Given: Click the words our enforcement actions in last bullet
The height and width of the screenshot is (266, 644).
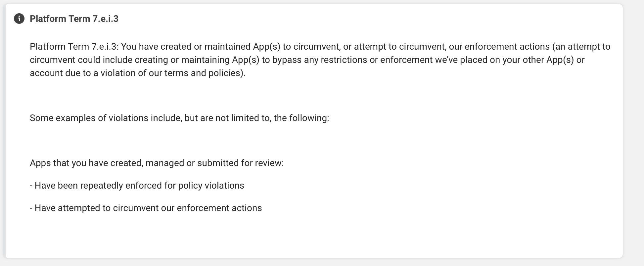Looking at the screenshot, I should [x=211, y=208].
